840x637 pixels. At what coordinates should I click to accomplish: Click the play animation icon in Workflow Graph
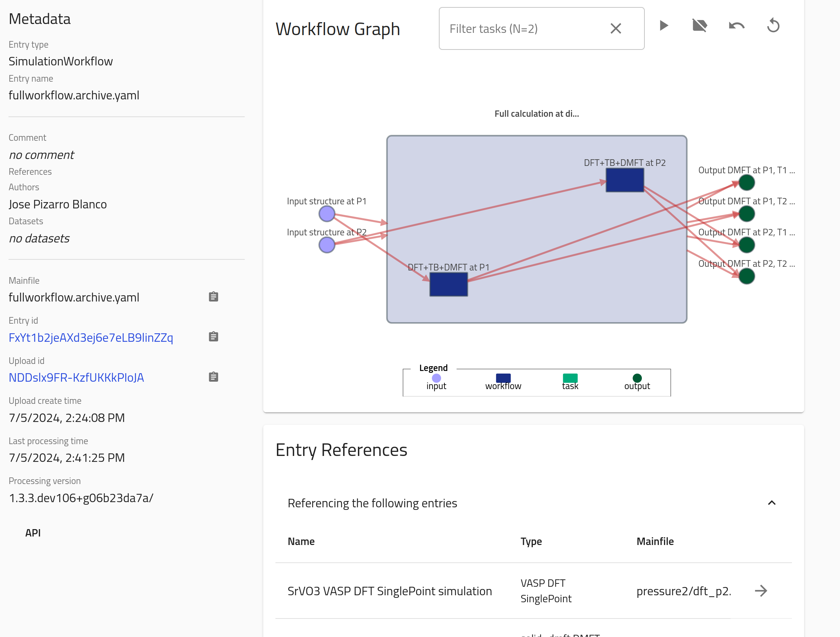(x=663, y=26)
